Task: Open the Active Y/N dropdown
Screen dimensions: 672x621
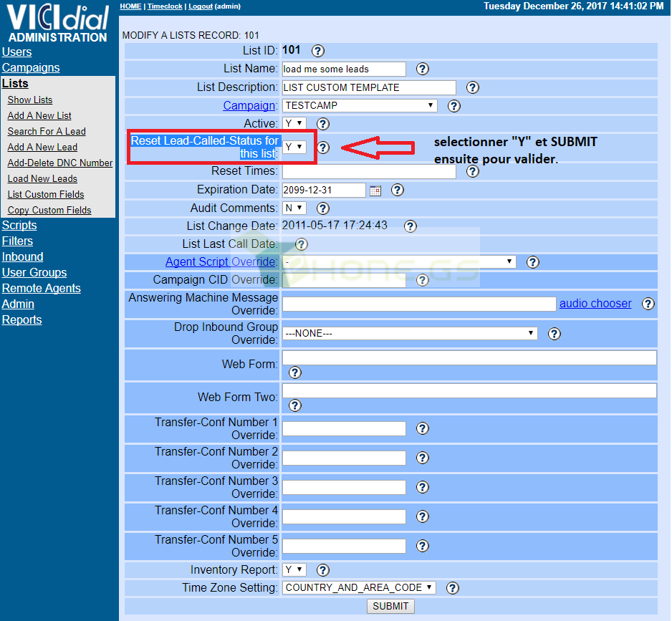Action: tap(294, 123)
